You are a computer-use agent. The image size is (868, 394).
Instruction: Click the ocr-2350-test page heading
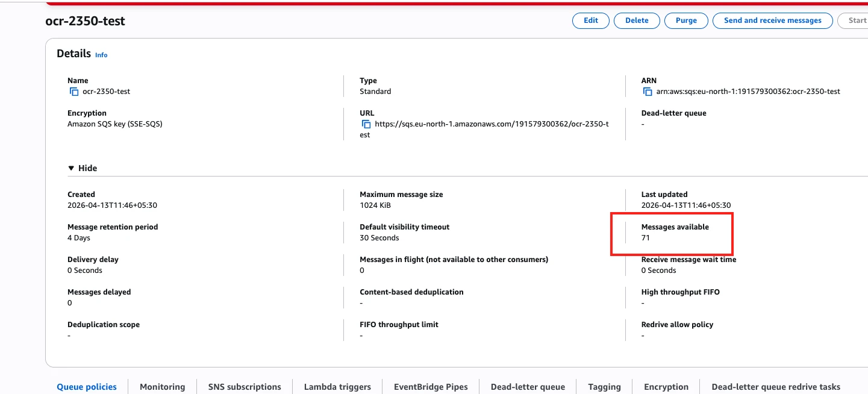click(x=86, y=21)
